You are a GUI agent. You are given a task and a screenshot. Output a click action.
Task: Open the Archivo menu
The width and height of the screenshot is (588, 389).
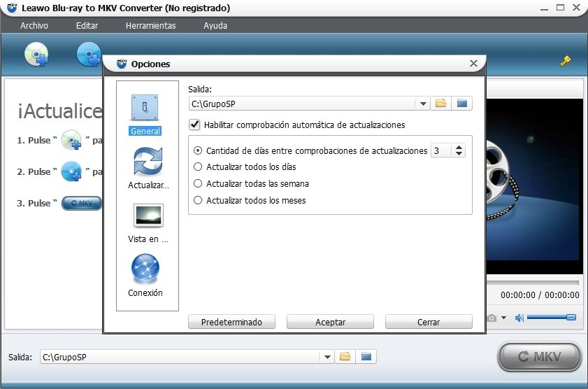[x=34, y=25]
